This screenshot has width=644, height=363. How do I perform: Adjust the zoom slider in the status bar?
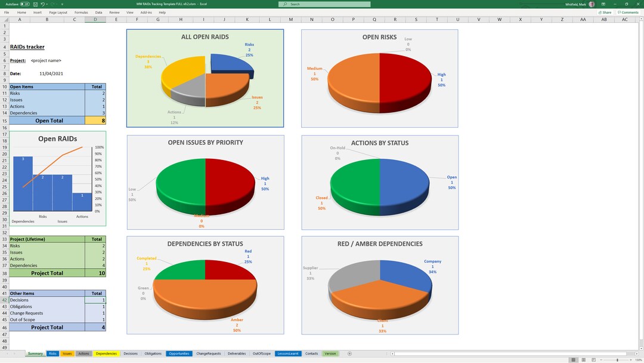(x=618, y=359)
